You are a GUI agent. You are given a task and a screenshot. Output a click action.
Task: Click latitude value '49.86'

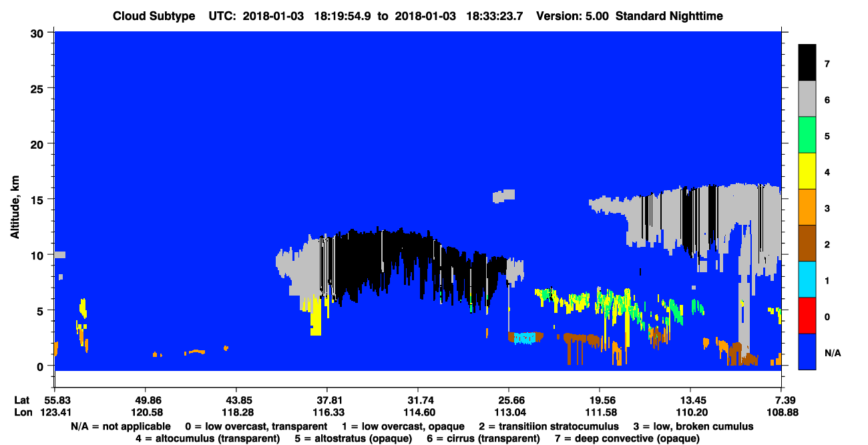[146, 400]
